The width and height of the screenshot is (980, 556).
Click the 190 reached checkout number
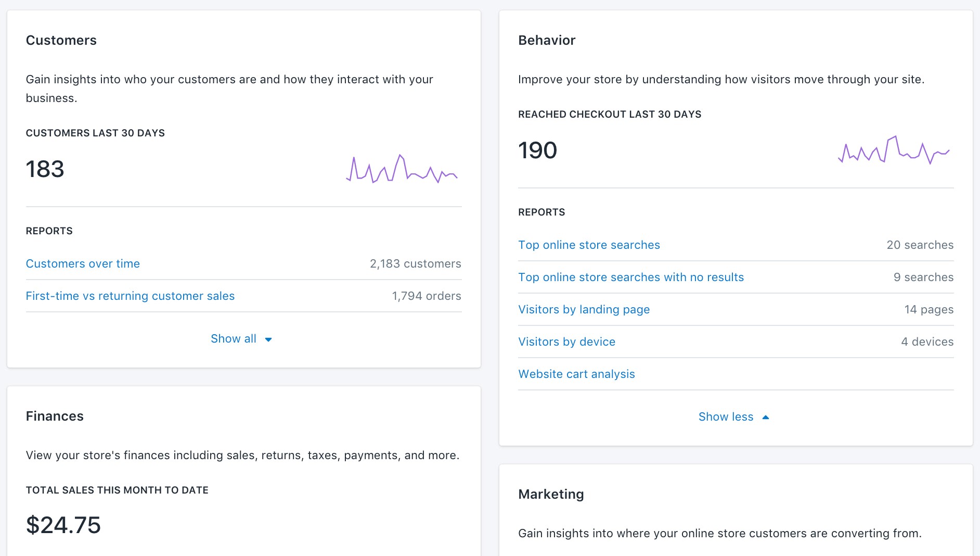(537, 150)
